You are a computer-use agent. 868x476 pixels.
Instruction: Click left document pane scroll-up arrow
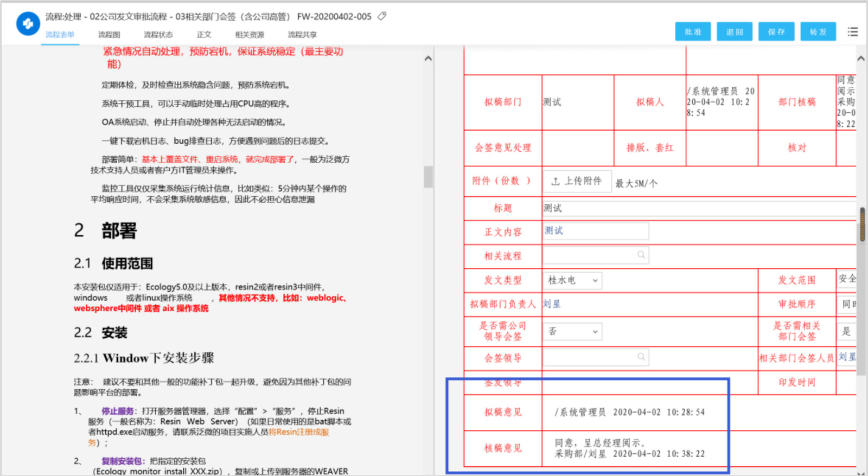tap(428, 59)
